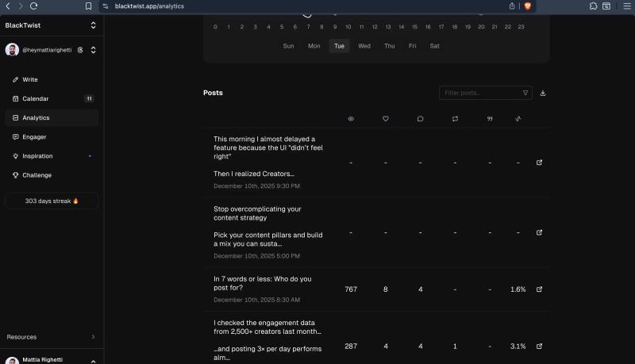635x364 pixels.
Task: Go forward in browser history
Action: (21, 6)
